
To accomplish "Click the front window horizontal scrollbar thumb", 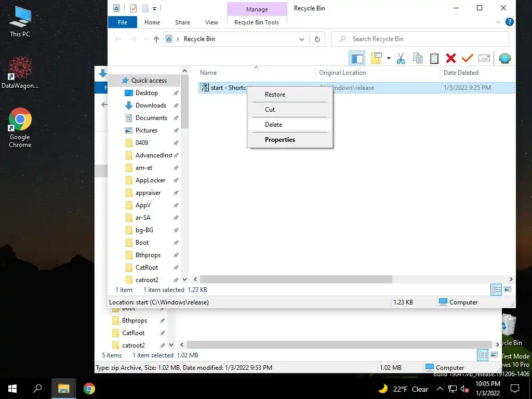I will click(x=296, y=279).
